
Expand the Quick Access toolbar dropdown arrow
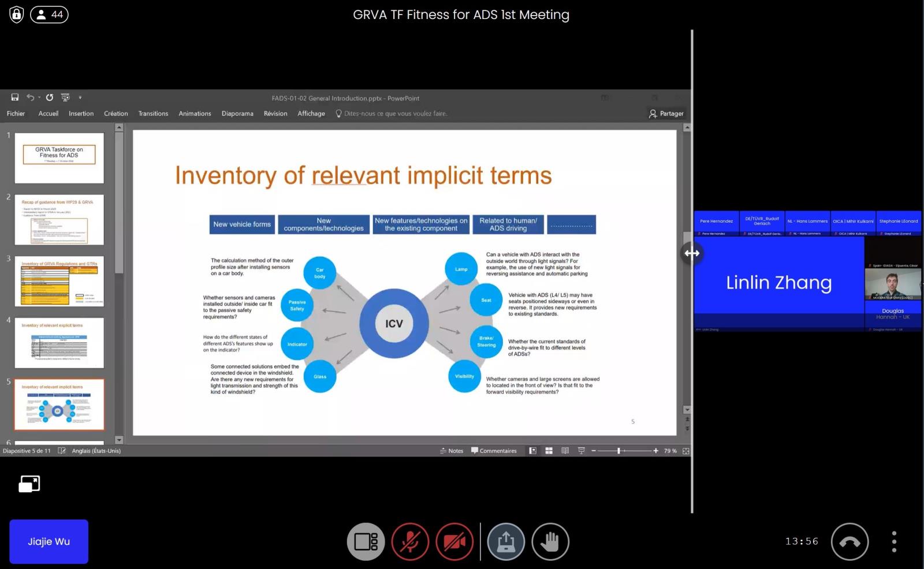pyautogui.click(x=80, y=98)
